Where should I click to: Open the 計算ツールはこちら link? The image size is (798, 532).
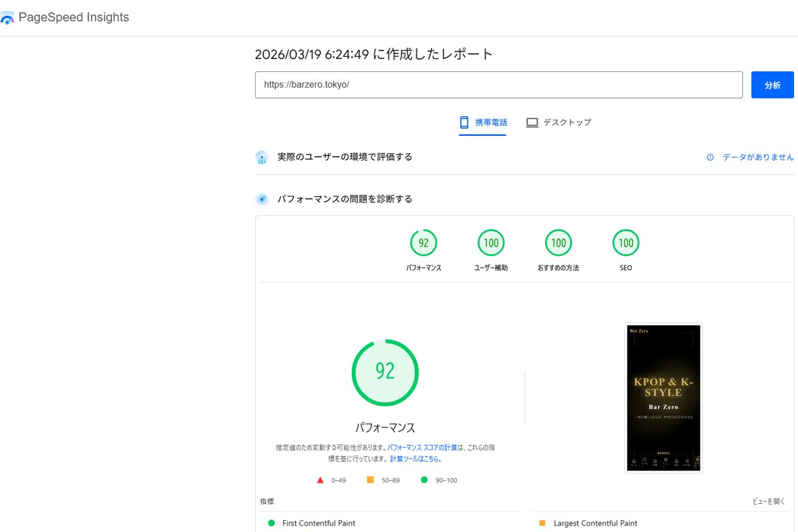416,459
